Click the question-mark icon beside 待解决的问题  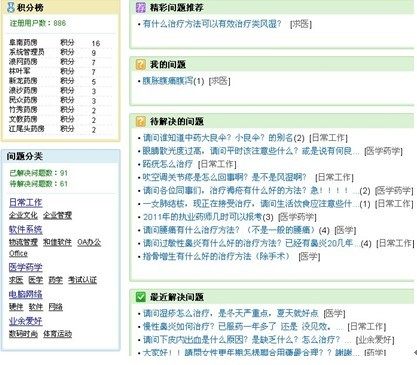click(141, 121)
